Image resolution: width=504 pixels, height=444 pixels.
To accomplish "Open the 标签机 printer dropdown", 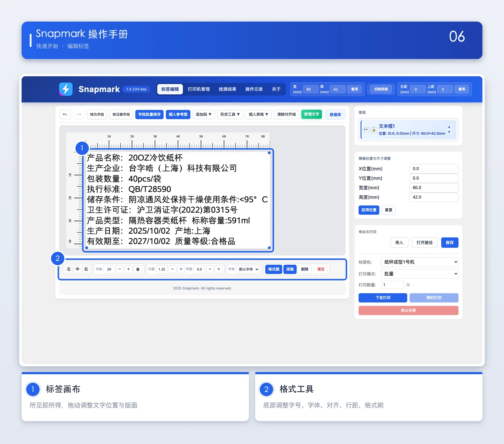I will (420, 262).
